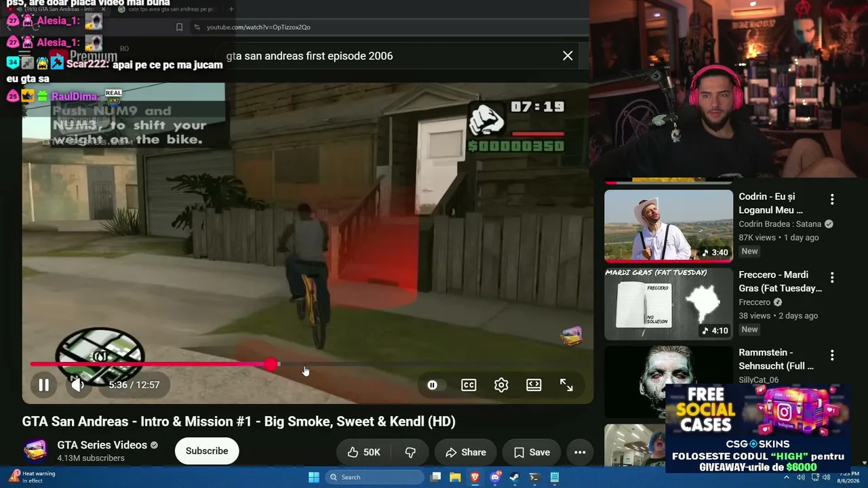Click the 'SillyCat_06' channel name

click(759, 380)
